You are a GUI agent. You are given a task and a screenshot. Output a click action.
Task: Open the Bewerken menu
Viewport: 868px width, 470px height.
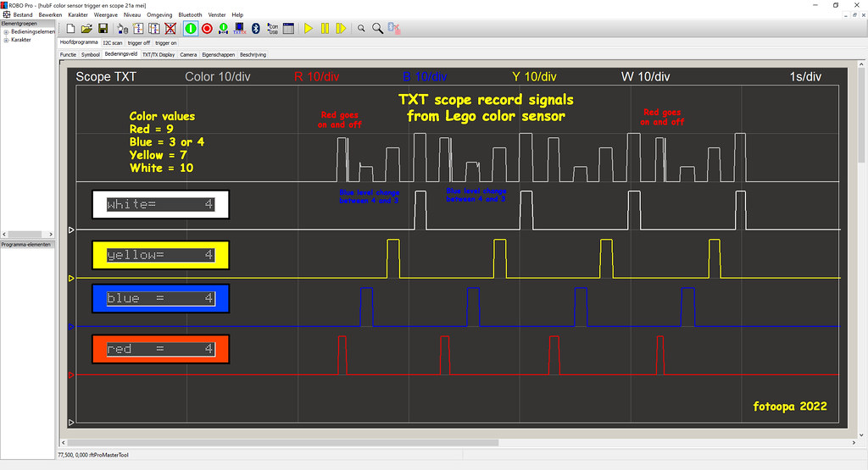click(x=50, y=15)
